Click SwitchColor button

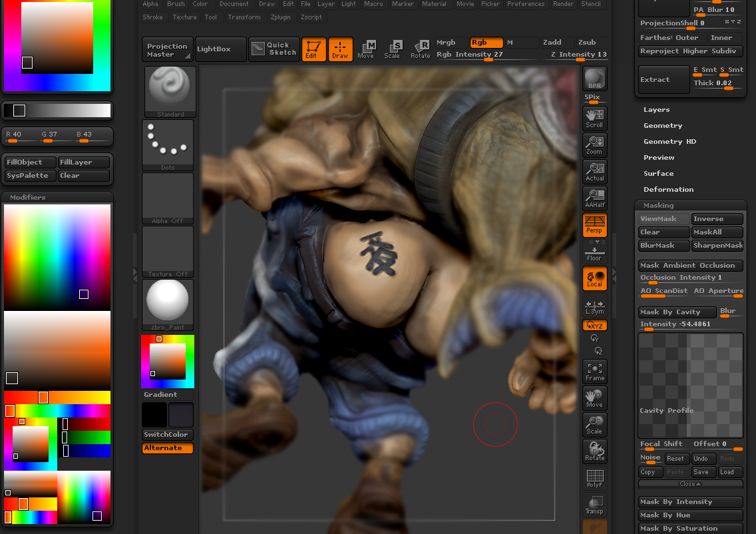[x=167, y=435]
